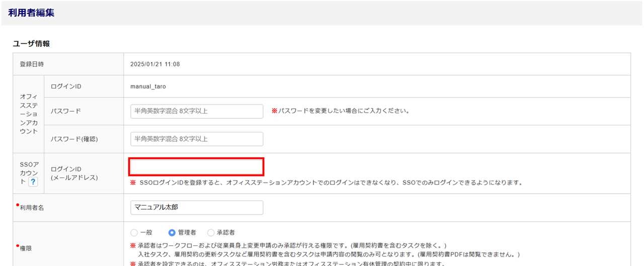
Task: Click the manual_taro login ID value
Action: 148,86
